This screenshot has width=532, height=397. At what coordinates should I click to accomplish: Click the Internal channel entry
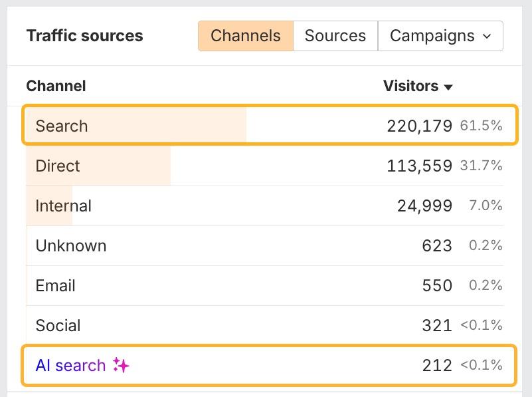[63, 205]
